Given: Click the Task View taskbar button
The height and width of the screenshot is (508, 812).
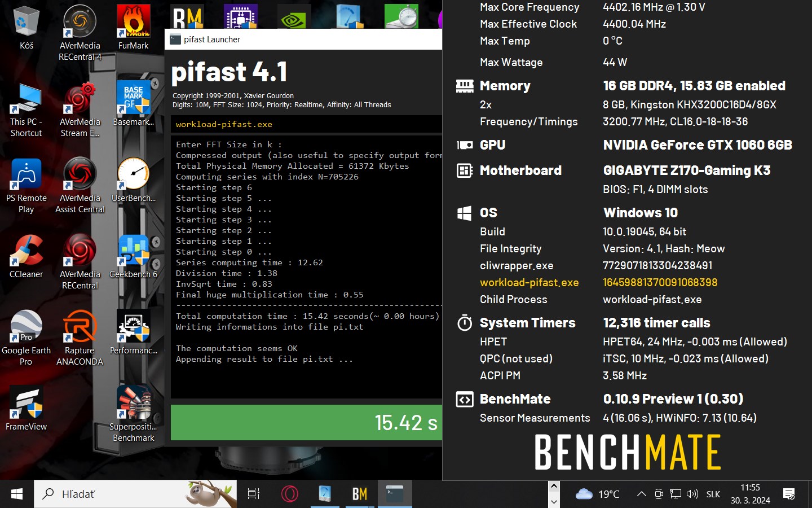Looking at the screenshot, I should click(x=254, y=494).
